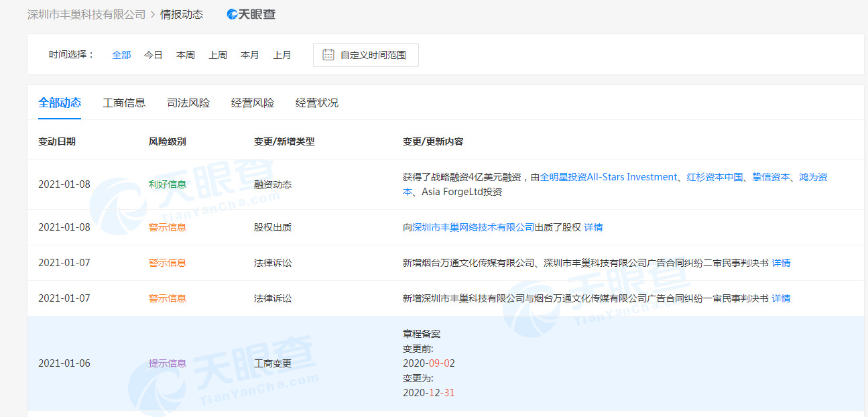Open 自定义时间范围 date picker

(x=366, y=55)
